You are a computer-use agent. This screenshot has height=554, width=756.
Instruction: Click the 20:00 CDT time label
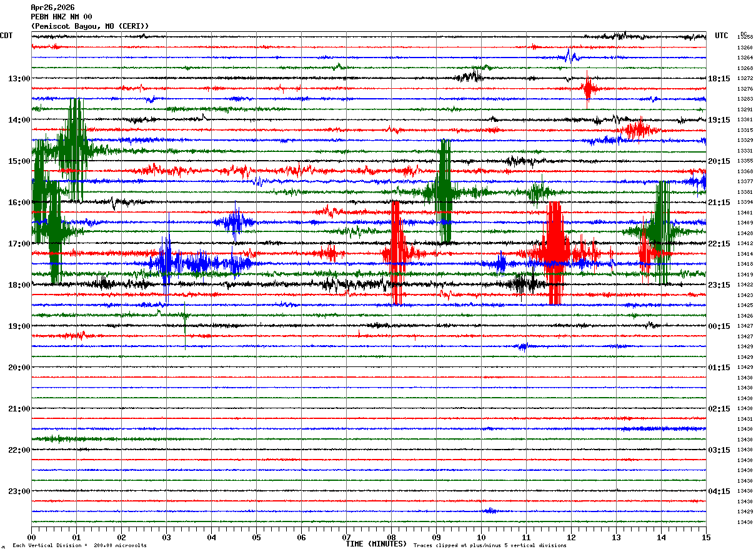19,368
